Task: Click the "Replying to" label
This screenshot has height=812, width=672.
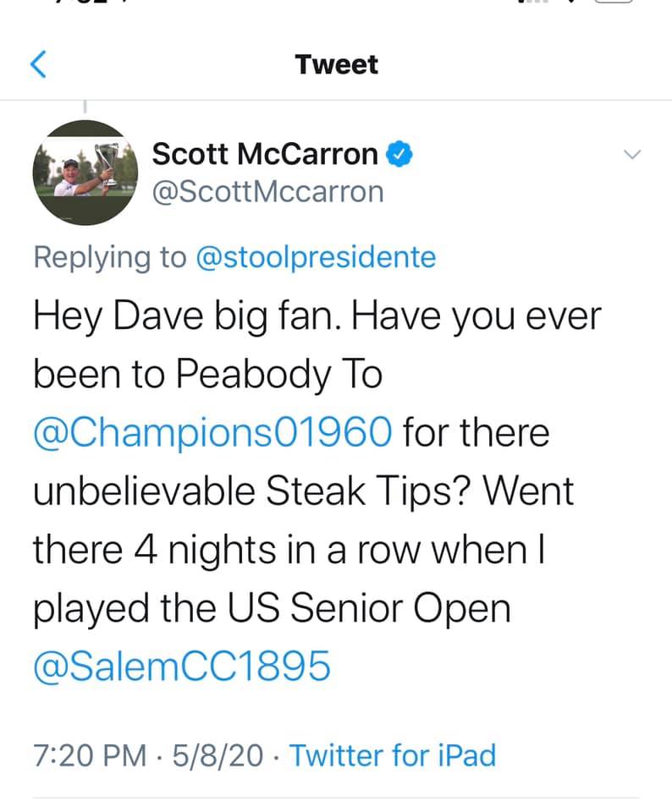Action: [x=110, y=257]
